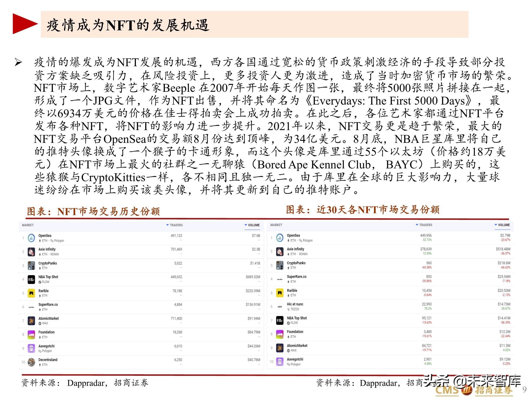The width and height of the screenshot is (532, 399).
Task: Select the $9.12M Aavegotchi volume
Action: pyautogui.click(x=505, y=359)
